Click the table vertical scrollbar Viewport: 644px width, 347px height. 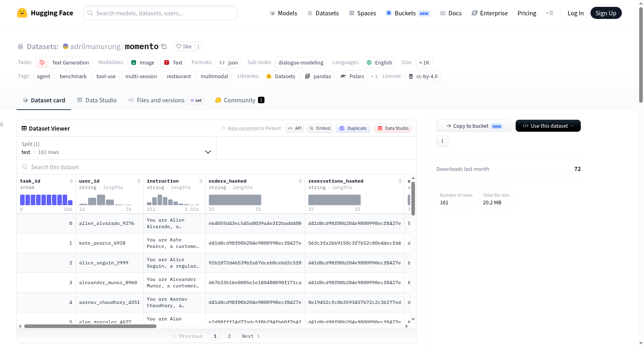[413, 198]
